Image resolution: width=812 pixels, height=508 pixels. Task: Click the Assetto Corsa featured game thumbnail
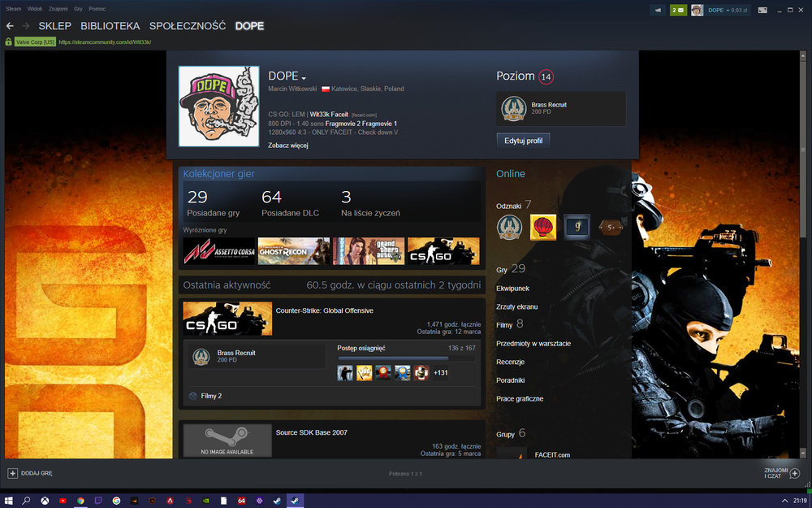219,251
